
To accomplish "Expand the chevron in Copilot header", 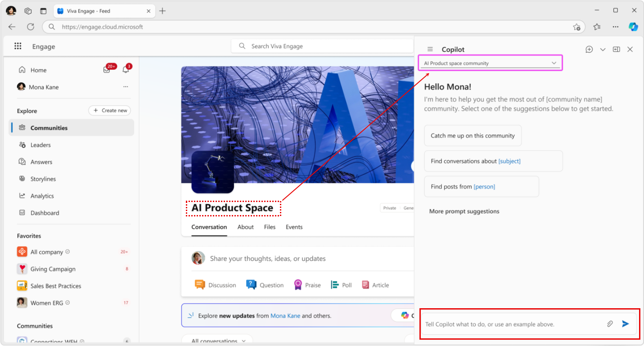I will click(603, 49).
